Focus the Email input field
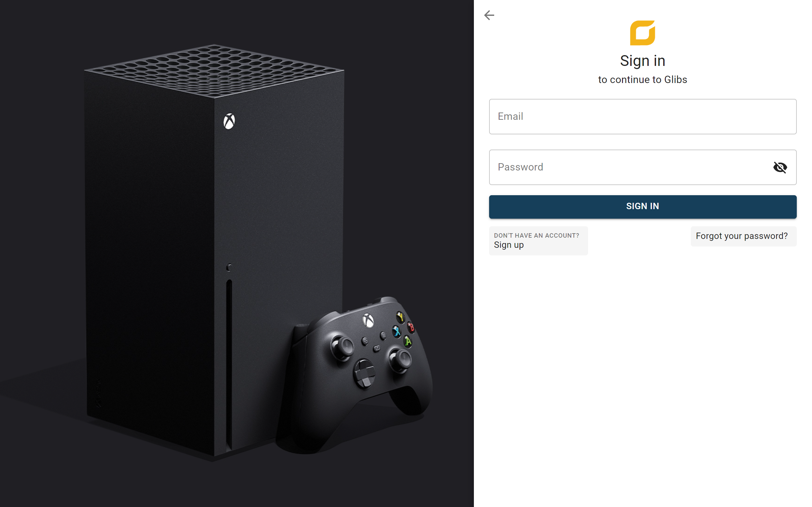The height and width of the screenshot is (507, 812). click(643, 116)
